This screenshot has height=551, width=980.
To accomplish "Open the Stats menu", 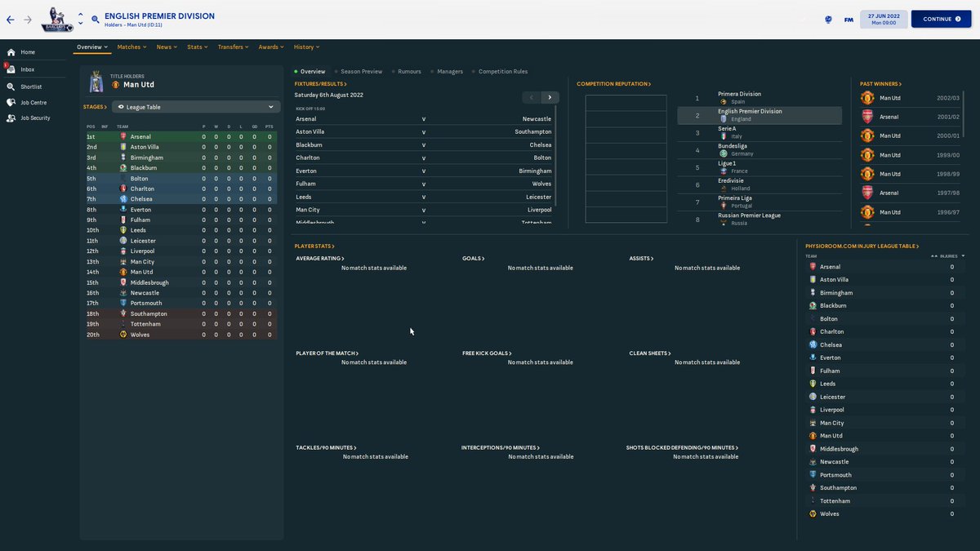I will (196, 47).
